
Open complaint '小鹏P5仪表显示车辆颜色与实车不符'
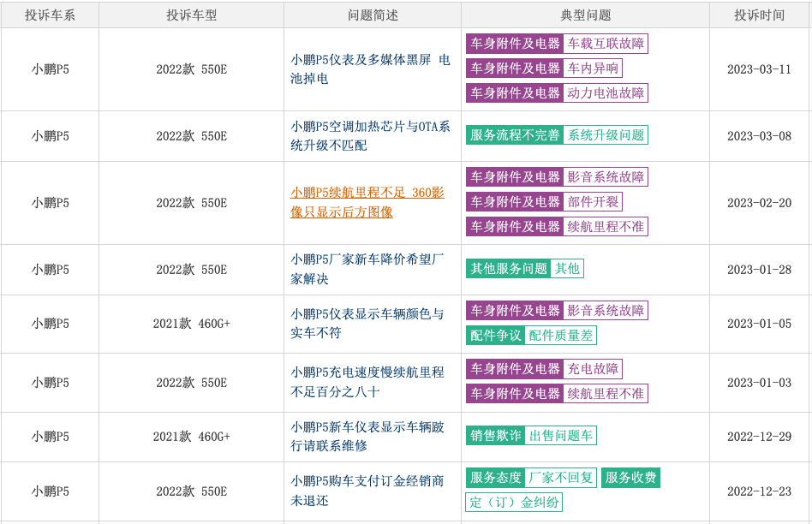pyautogui.click(x=367, y=324)
